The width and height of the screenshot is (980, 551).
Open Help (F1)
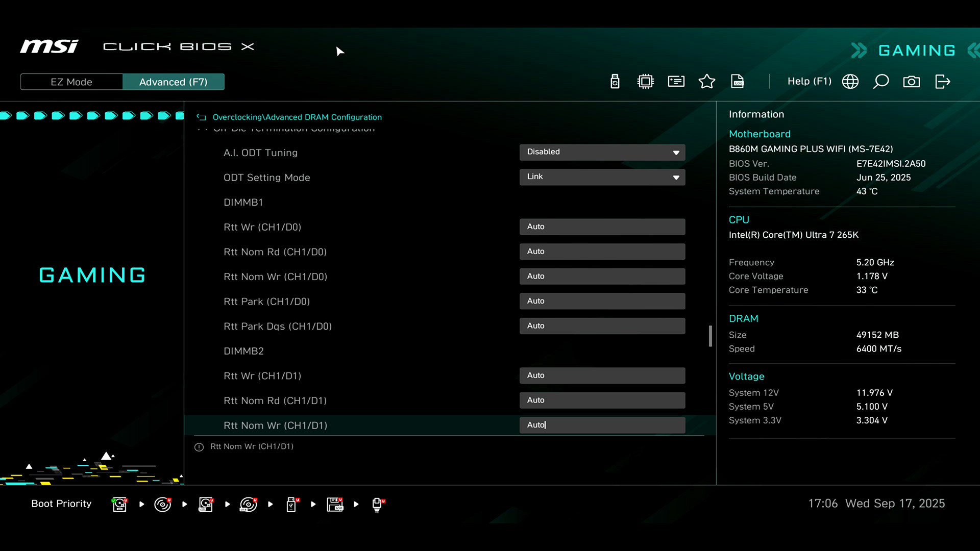[x=809, y=82]
